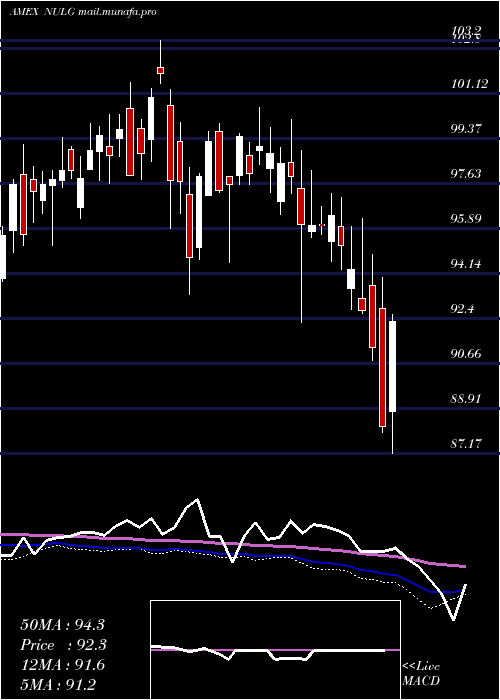Click the 97.63 price axis label
500x700 pixels.
[467, 174]
